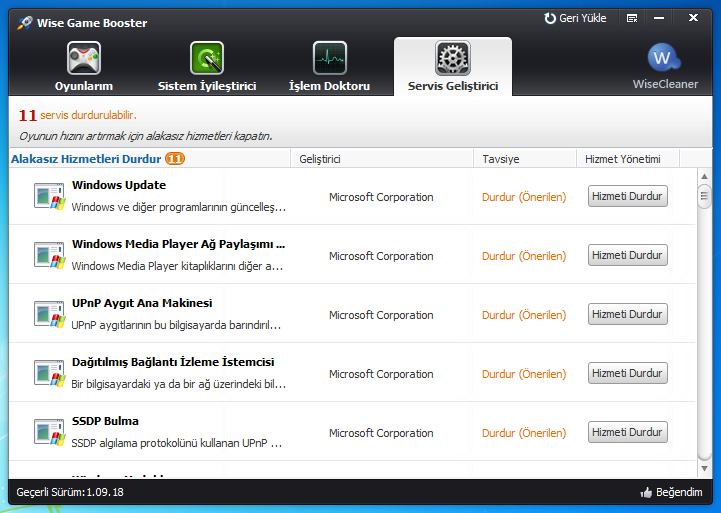The width and height of the screenshot is (721, 513).
Task: Click Durdur (Önerilen) for SSDP Bulma
Action: pos(524,433)
